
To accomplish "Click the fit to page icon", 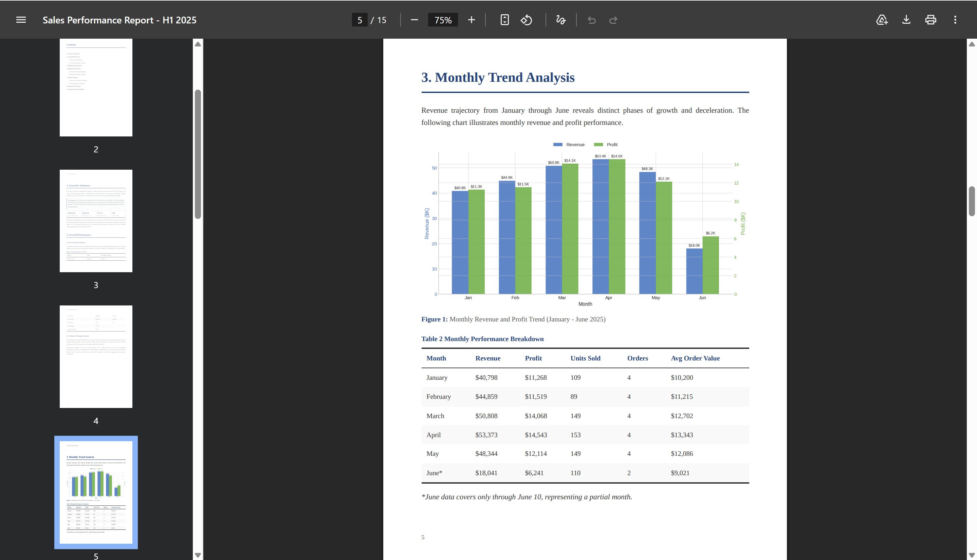I will 505,20.
